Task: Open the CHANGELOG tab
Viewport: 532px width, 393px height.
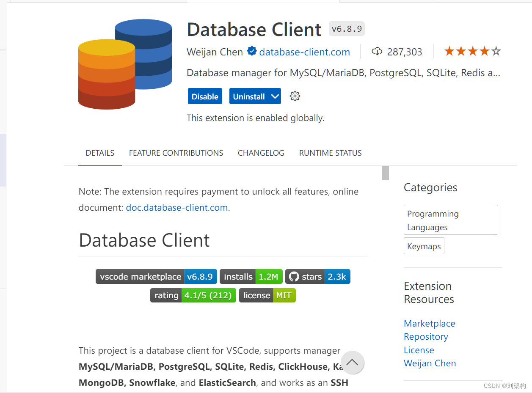Action: 261,153
